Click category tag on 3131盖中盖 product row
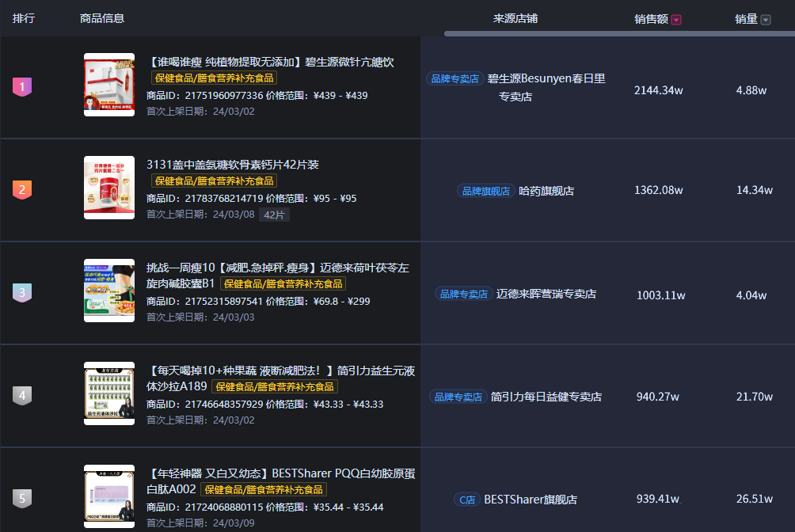 pos(214,181)
